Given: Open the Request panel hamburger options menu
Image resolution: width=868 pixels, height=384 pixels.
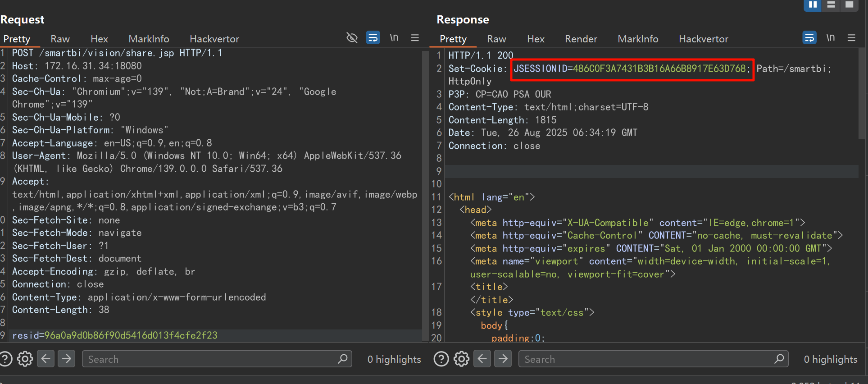Looking at the screenshot, I should [x=415, y=38].
